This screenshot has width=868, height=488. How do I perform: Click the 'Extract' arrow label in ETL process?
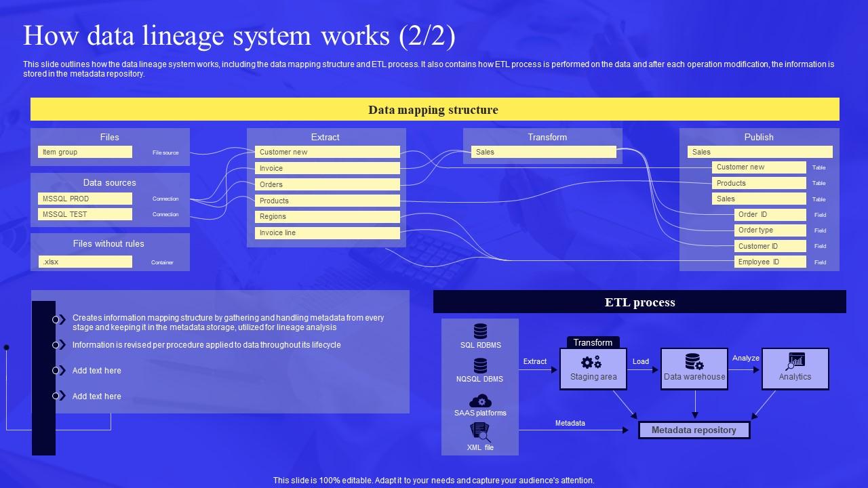534,361
